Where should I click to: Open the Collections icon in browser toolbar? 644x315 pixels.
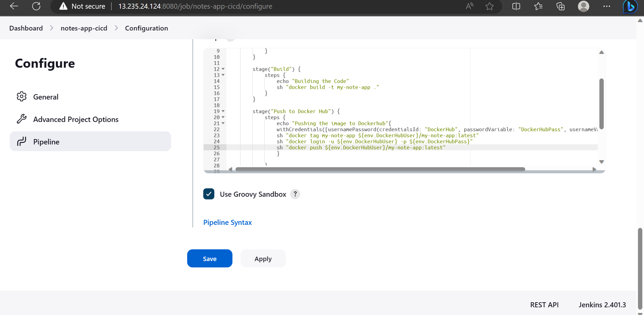[560, 6]
